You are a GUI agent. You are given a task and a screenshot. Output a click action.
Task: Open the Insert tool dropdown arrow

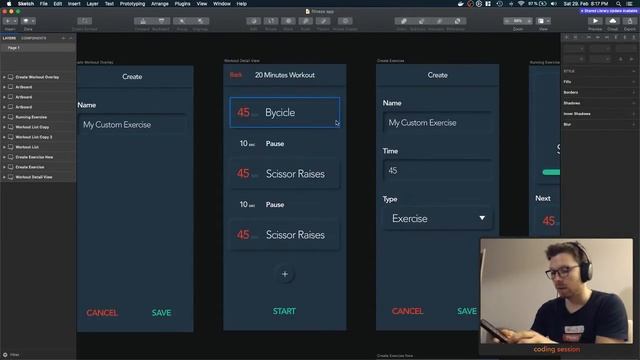click(15, 21)
